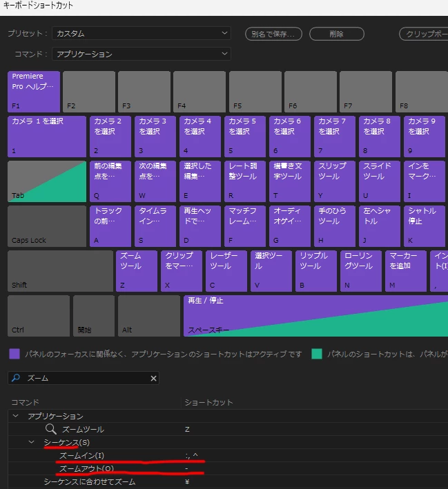
Task: Select the Ctrl modifier key
Action: (x=39, y=316)
